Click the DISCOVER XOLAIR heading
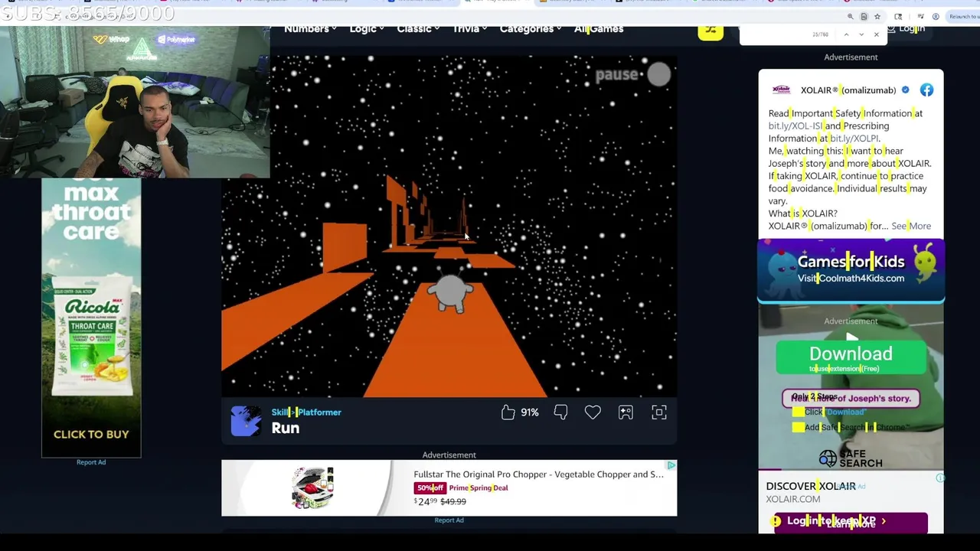 coord(811,486)
